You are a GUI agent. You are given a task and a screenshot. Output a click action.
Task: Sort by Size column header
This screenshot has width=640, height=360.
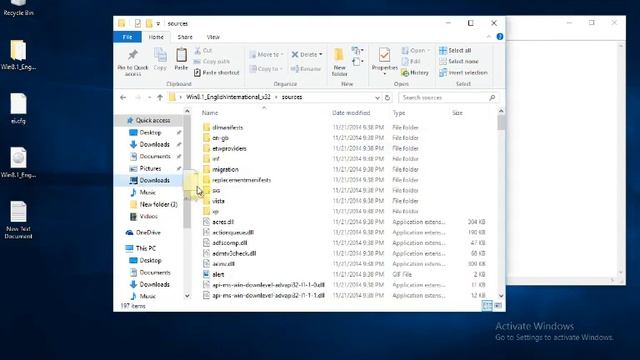(457, 113)
